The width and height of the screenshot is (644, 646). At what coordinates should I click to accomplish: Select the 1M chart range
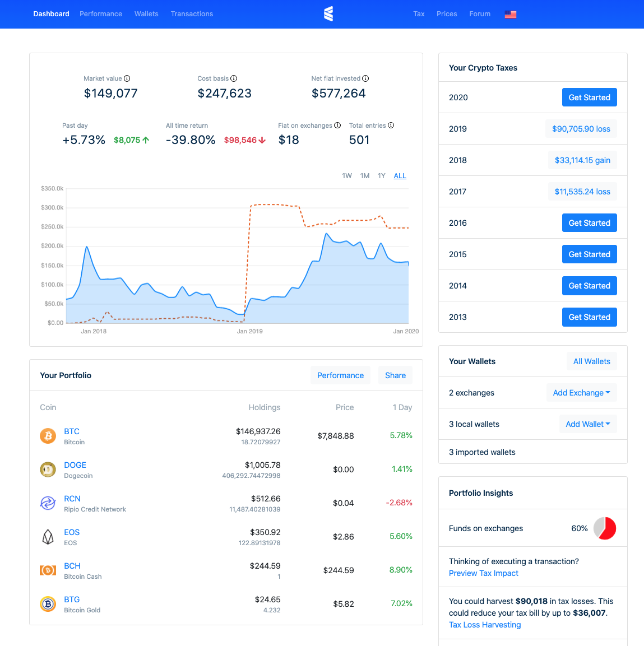click(365, 176)
